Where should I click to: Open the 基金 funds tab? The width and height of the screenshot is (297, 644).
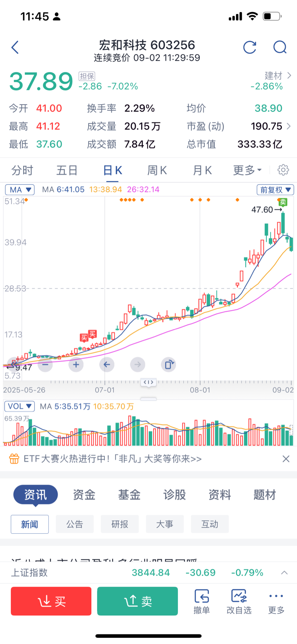(x=129, y=495)
